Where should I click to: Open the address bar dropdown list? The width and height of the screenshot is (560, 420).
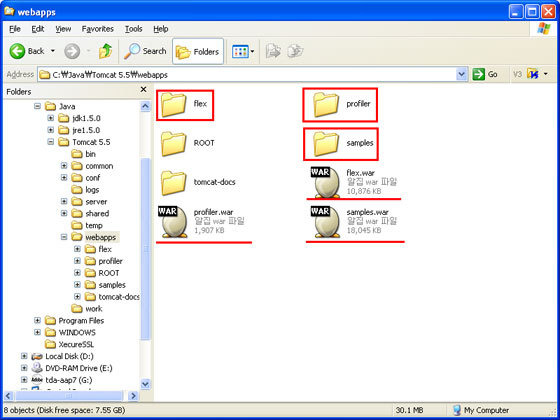point(462,74)
